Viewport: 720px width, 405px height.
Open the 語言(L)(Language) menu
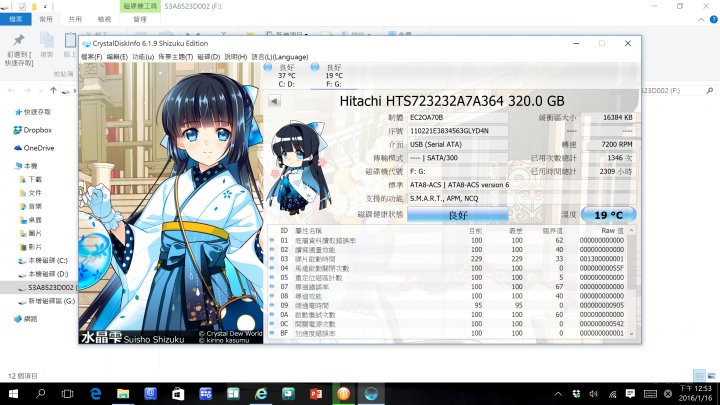(x=280, y=57)
